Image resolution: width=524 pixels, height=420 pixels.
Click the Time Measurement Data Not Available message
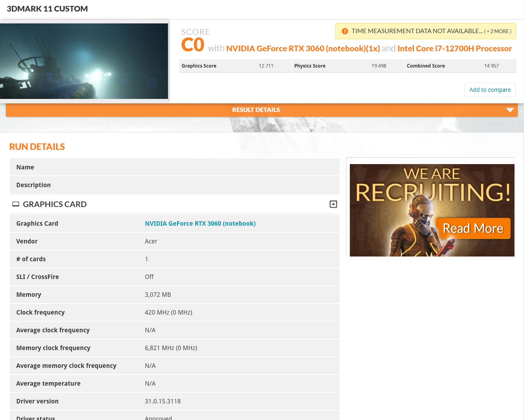(417, 31)
